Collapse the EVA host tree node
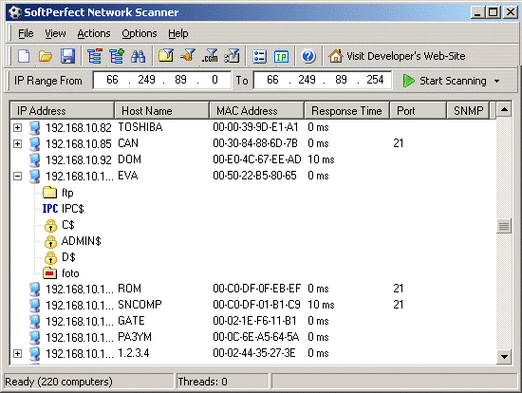This screenshot has height=393, width=522. click(18, 176)
